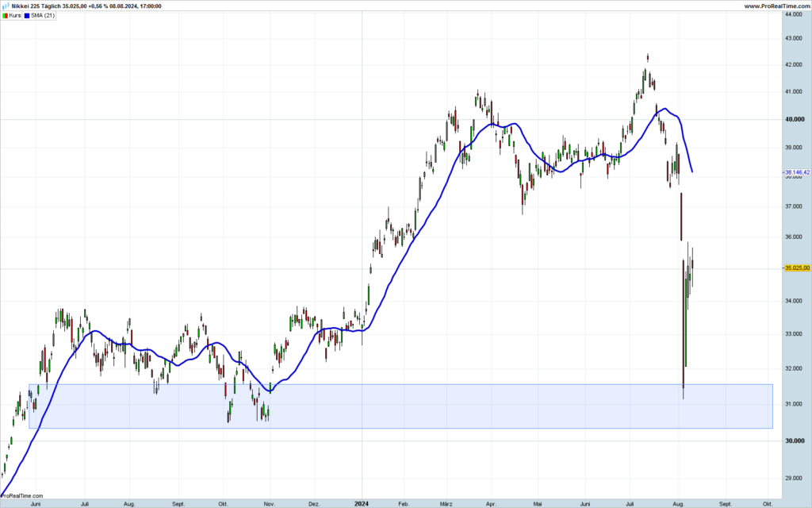The image size is (812, 508).
Task: Click the 44.000 price axis label
Action: pyautogui.click(x=793, y=14)
